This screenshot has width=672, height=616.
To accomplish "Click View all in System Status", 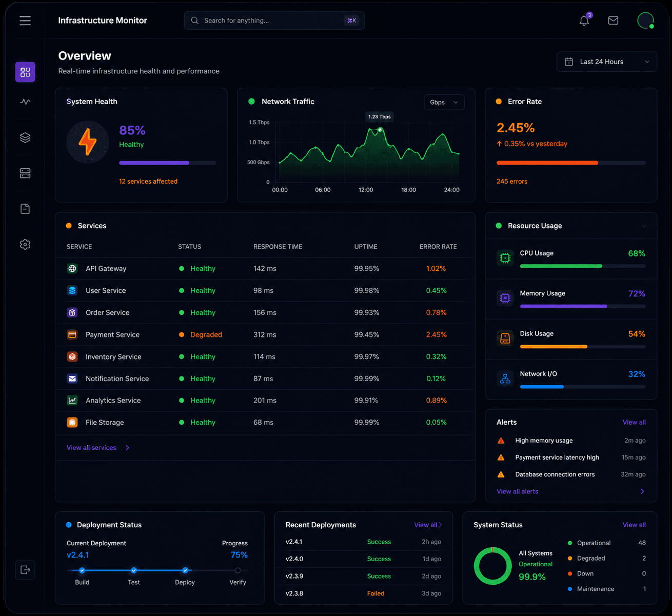I will point(634,525).
